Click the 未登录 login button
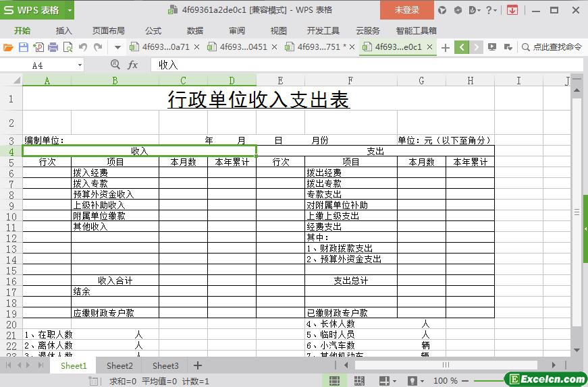Image resolution: width=588 pixels, height=387 pixels. pyautogui.click(x=407, y=10)
